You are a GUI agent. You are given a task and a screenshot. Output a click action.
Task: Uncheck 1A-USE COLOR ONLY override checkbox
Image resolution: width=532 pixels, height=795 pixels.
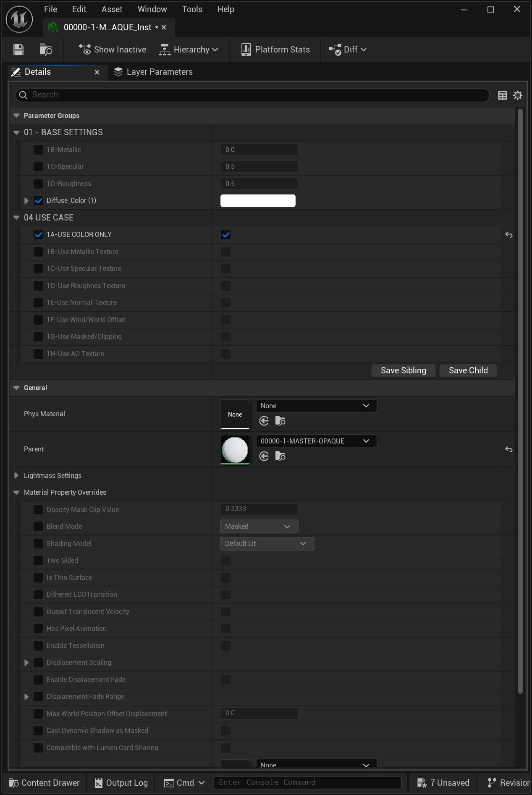[x=38, y=234]
